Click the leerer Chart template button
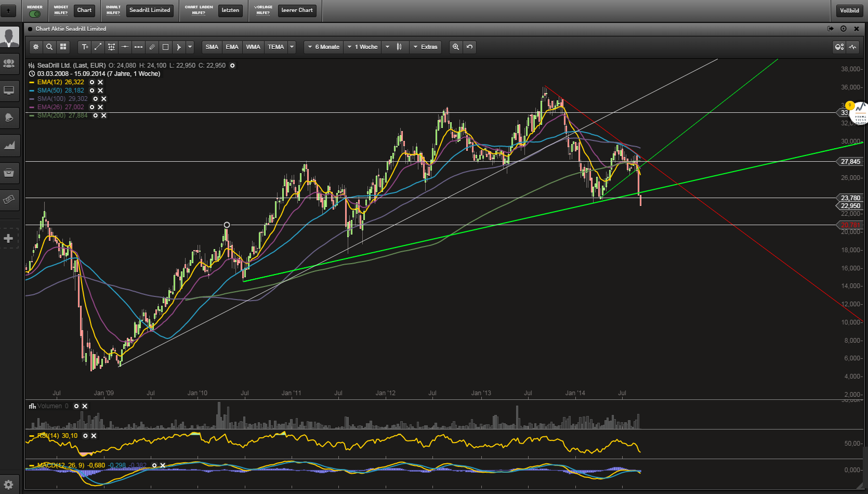This screenshot has width=868, height=494. pos(297,10)
